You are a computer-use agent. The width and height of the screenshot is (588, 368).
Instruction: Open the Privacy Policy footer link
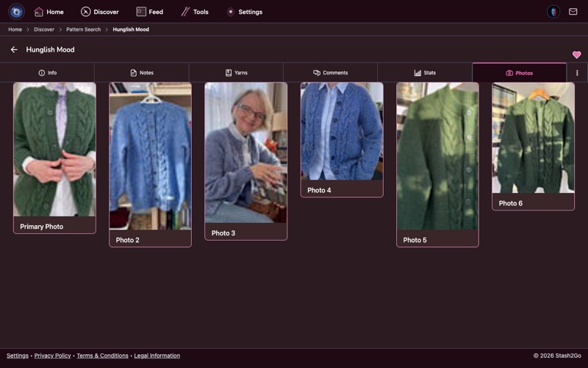click(x=52, y=355)
